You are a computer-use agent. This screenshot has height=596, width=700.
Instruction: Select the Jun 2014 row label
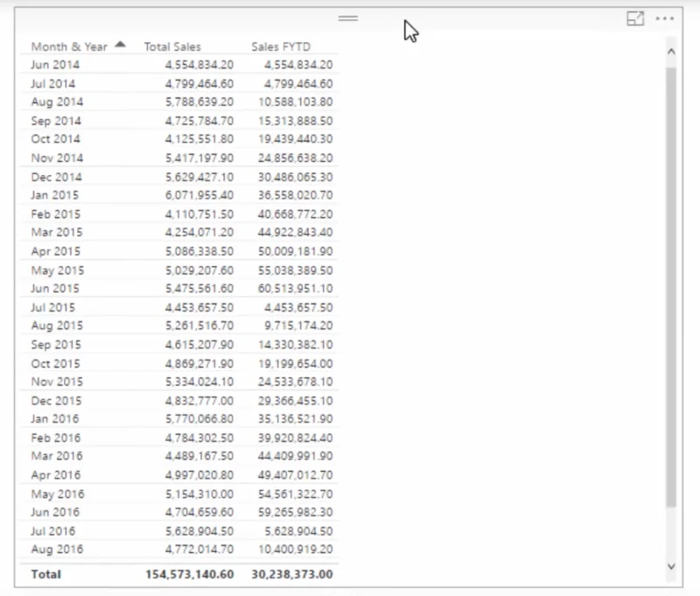(55, 65)
